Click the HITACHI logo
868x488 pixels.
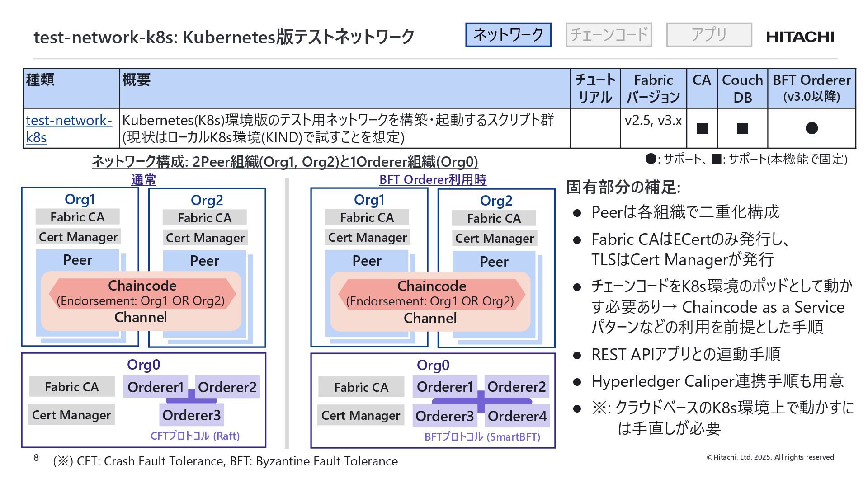pos(800,37)
